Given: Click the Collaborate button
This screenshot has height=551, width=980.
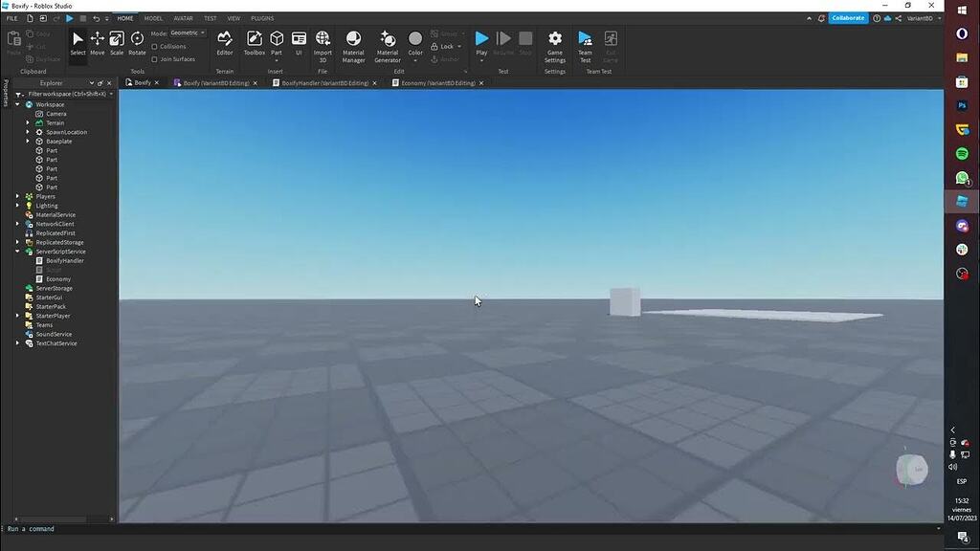Looking at the screenshot, I should point(846,17).
